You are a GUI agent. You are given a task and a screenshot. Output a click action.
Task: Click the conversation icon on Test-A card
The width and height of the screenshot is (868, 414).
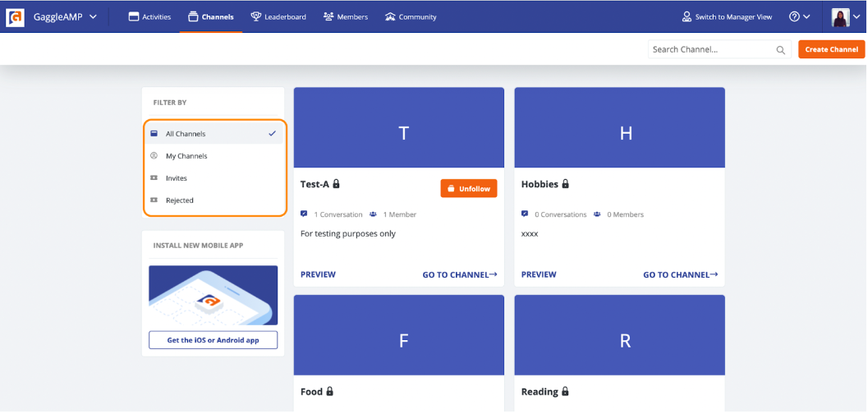pos(304,214)
